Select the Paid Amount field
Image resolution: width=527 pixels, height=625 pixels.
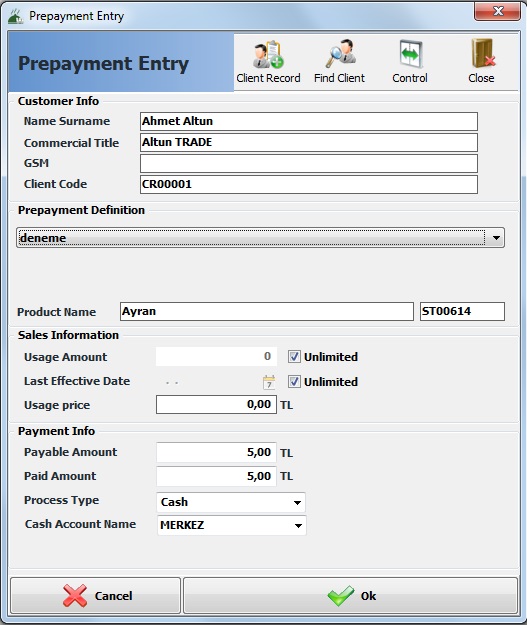pyautogui.click(x=216, y=476)
